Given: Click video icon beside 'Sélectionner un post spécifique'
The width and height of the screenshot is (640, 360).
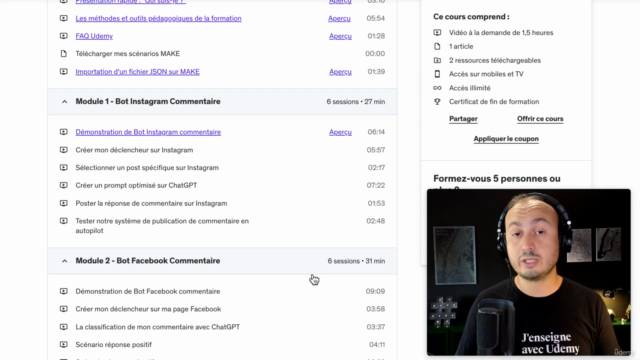Looking at the screenshot, I should tap(64, 167).
